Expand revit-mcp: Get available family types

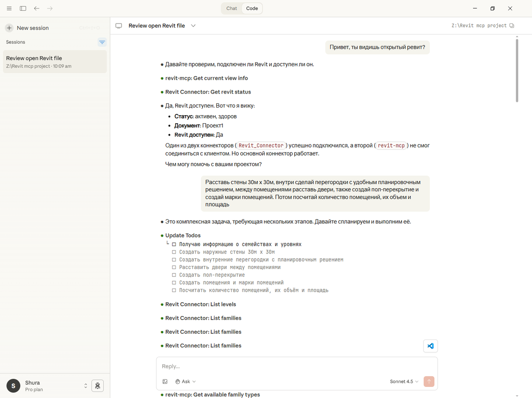213,394
